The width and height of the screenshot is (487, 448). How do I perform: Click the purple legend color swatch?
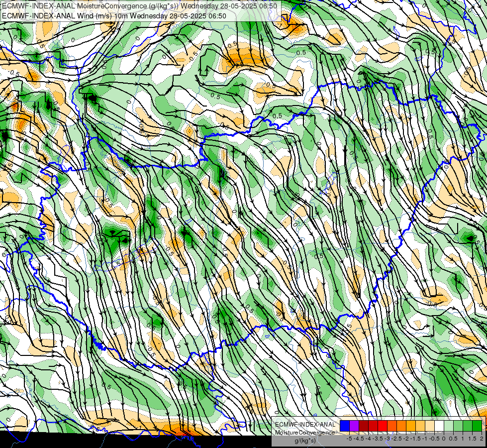(354, 426)
